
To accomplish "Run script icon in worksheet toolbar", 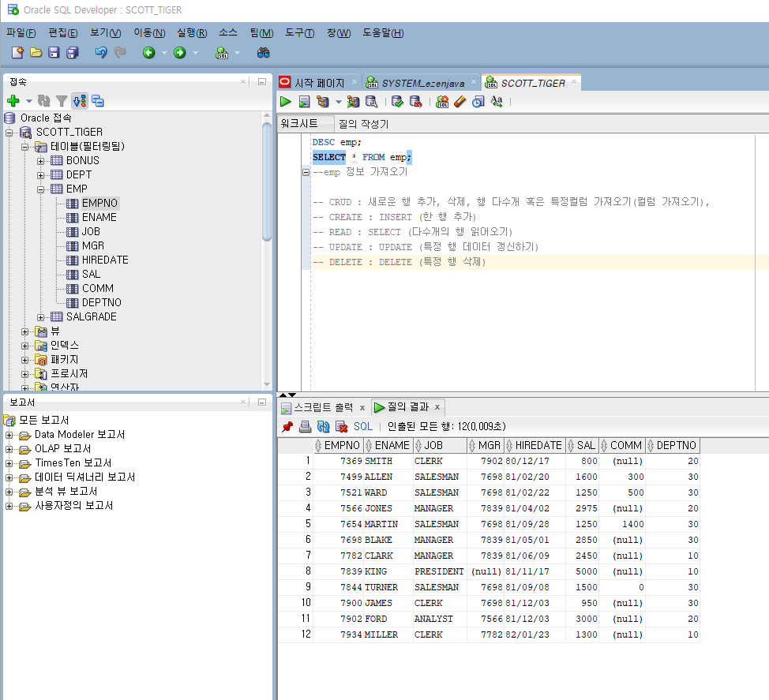I will point(304,102).
